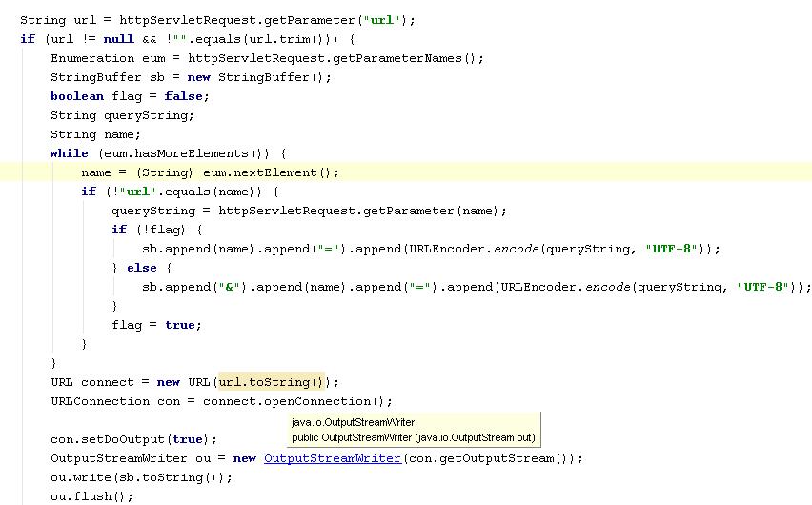The image size is (812, 505).
Task: Click the 'while (eum.hasMoreElements())' statement
Action: [168, 153]
